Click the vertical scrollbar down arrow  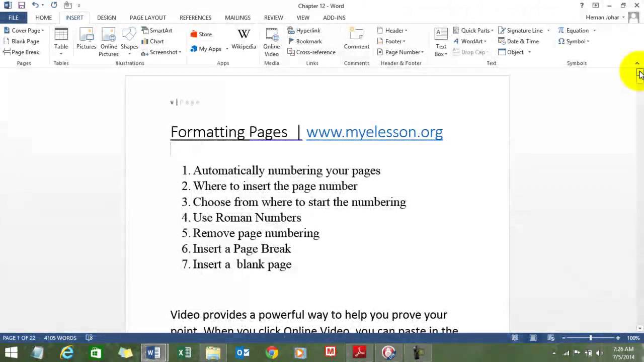pyautogui.click(x=639, y=328)
